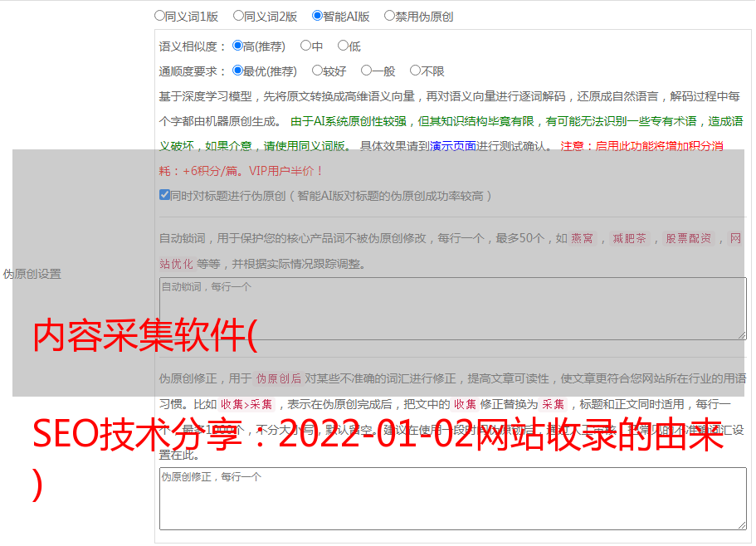
Task: Set 通顺度要求 to 一般
Action: click(x=366, y=71)
